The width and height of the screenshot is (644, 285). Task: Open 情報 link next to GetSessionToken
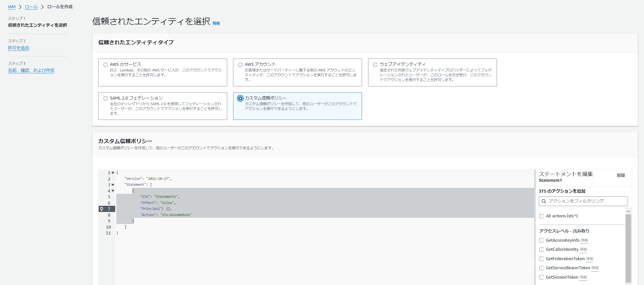coord(583,277)
